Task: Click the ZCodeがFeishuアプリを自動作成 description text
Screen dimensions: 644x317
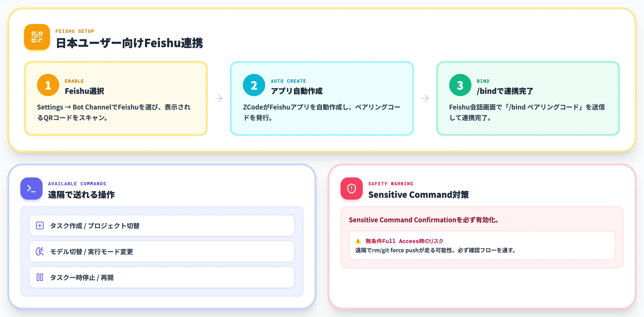Action: 322,112
